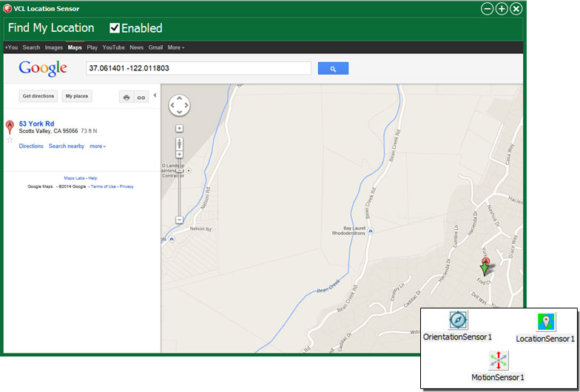Click the map pan control
The image size is (580, 392).
179,105
